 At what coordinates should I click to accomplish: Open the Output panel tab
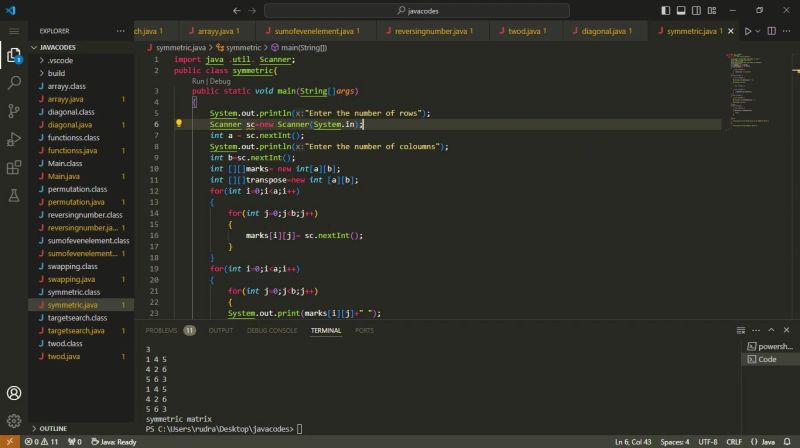pyautogui.click(x=220, y=331)
